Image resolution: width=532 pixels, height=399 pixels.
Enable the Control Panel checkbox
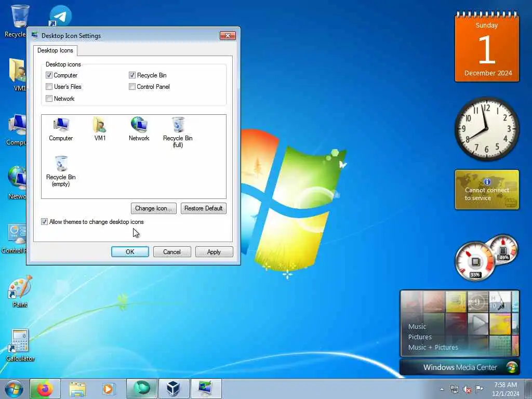tap(132, 87)
